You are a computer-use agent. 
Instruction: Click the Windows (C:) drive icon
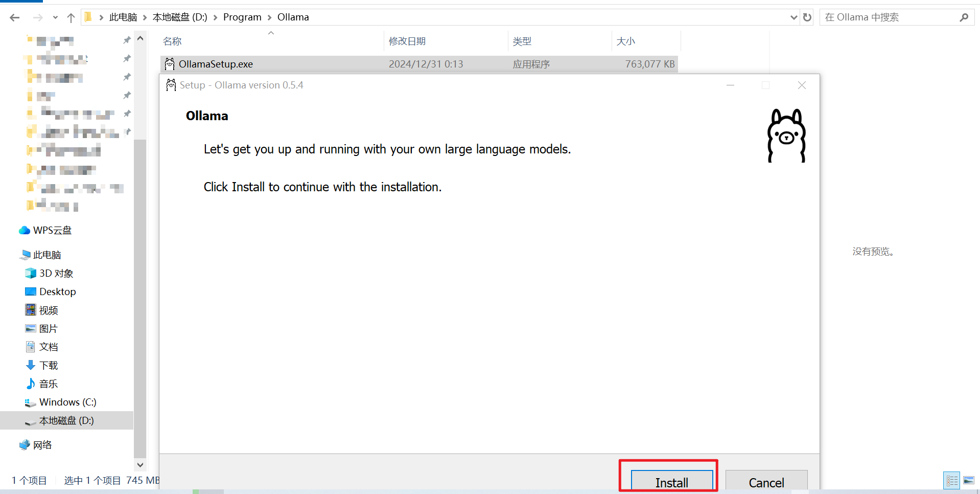coord(31,403)
